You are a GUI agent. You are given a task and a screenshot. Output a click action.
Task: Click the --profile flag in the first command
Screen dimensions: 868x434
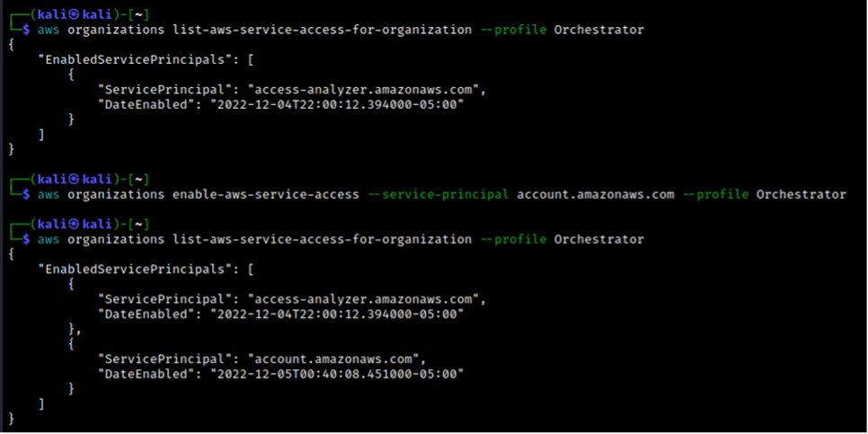[514, 30]
